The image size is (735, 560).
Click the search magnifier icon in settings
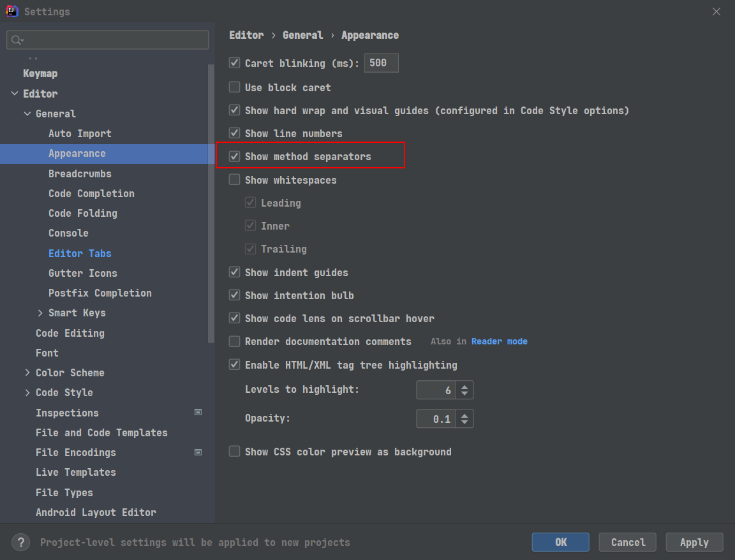[x=17, y=40]
